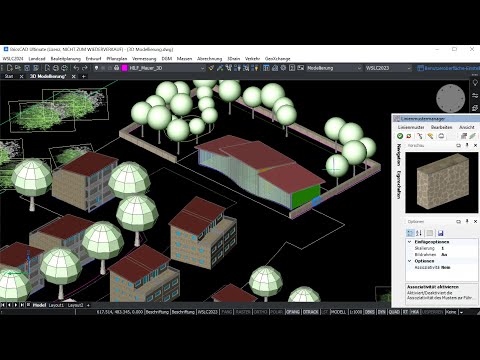The image size is (480, 360).
Task: Toggle RASTER grid in status bar
Action: tap(243, 312)
